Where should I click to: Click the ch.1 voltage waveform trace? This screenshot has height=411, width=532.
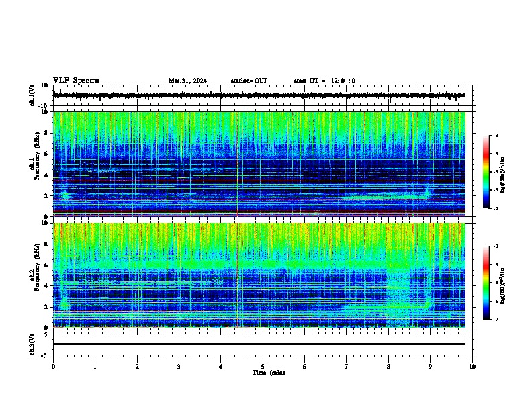click(x=259, y=95)
